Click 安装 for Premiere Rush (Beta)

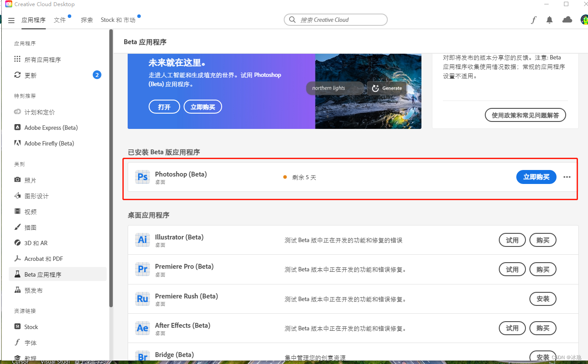(x=543, y=299)
